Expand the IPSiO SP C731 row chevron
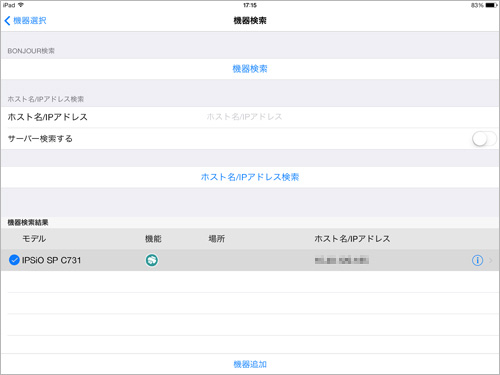The width and height of the screenshot is (500, 375). click(490, 260)
